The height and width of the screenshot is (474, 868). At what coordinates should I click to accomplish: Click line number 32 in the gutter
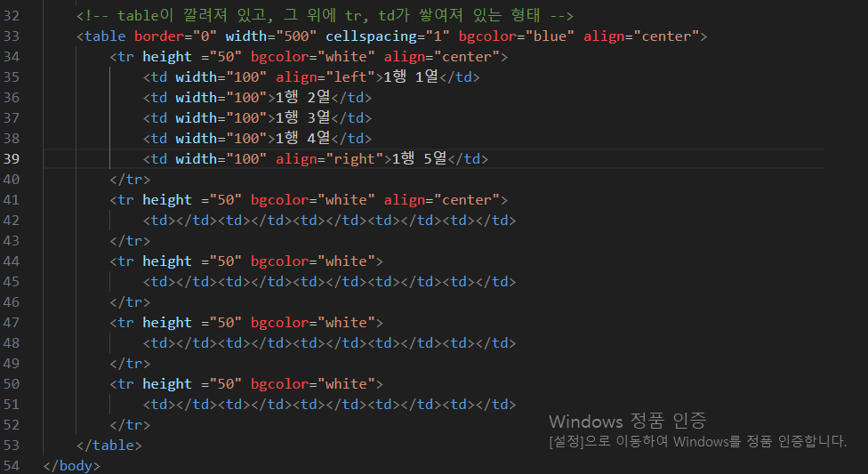(12, 15)
